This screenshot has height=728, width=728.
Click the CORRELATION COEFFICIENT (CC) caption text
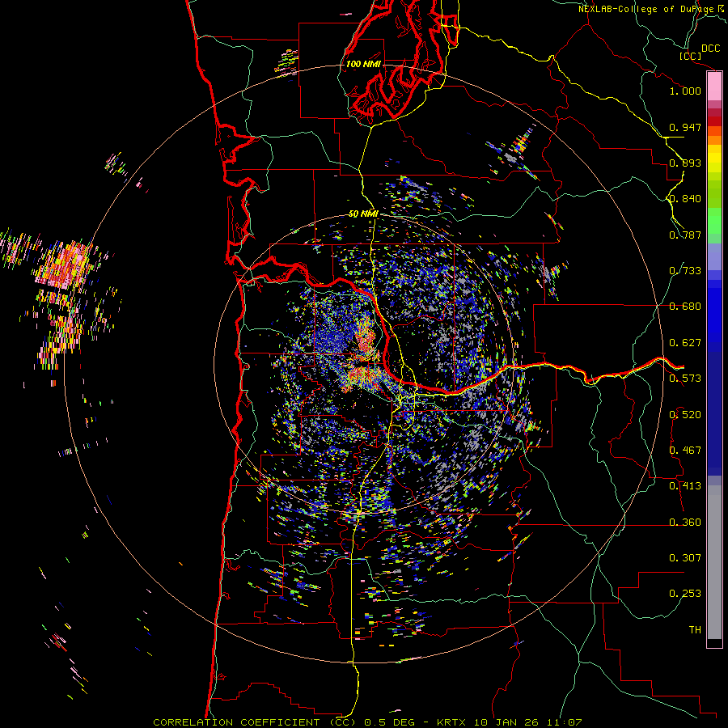[x=255, y=722]
